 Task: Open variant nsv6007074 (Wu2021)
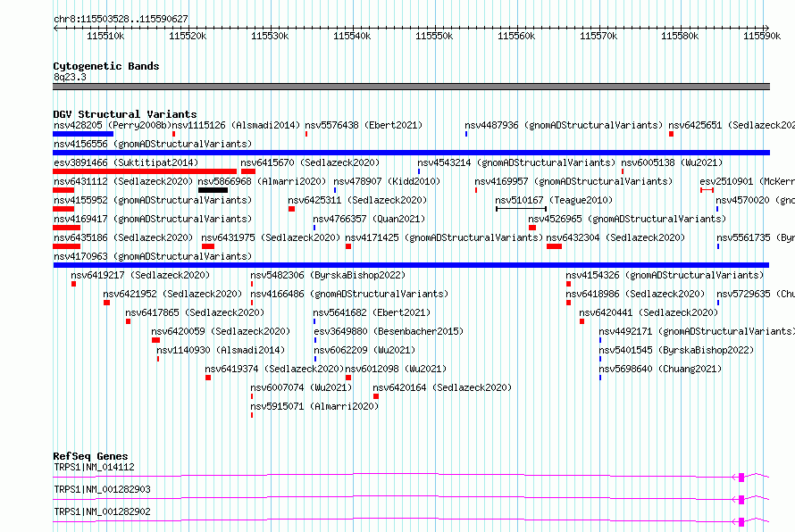click(x=301, y=387)
